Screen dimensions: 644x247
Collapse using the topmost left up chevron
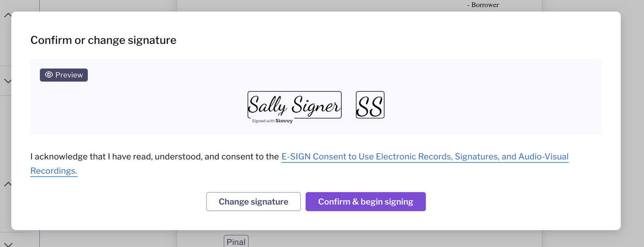(x=8, y=15)
